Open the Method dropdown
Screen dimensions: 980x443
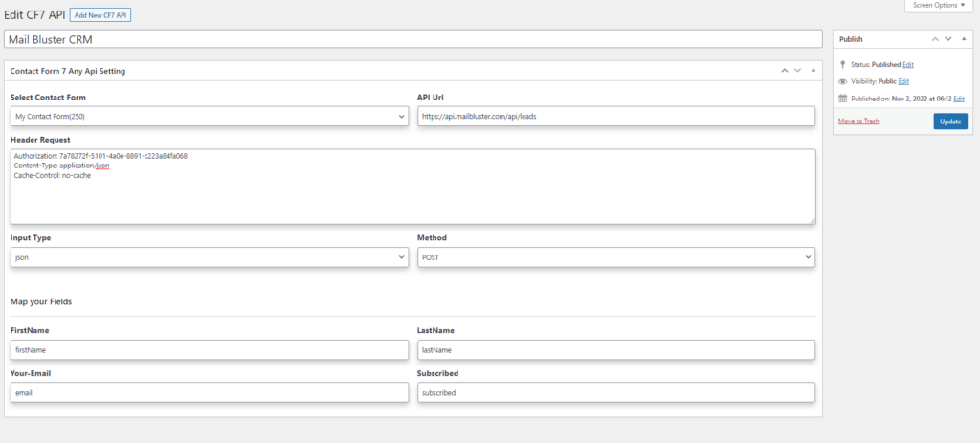point(615,257)
